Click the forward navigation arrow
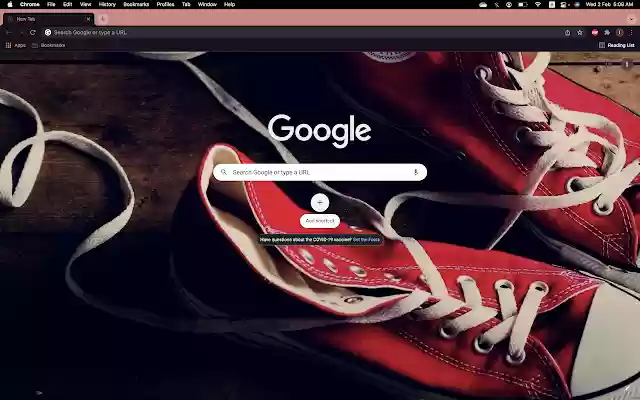Viewport: 640px width, 400px height. tap(21, 32)
